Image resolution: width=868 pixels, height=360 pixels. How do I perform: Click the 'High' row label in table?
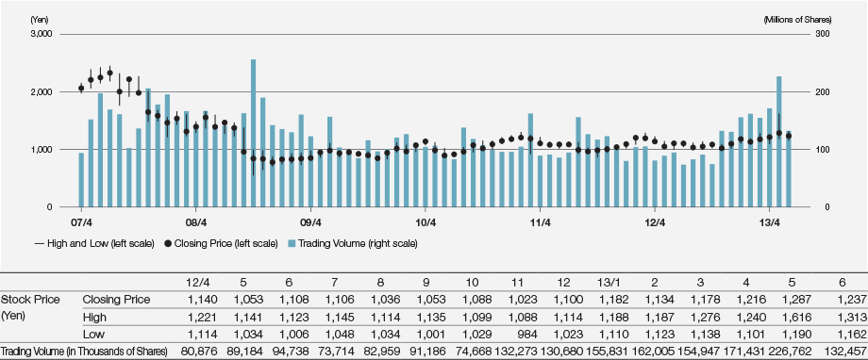point(93,318)
